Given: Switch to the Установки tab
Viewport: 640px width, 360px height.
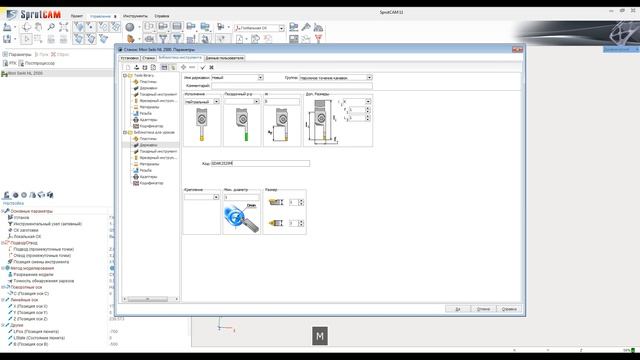Looking at the screenshot, I should pyautogui.click(x=130, y=58).
